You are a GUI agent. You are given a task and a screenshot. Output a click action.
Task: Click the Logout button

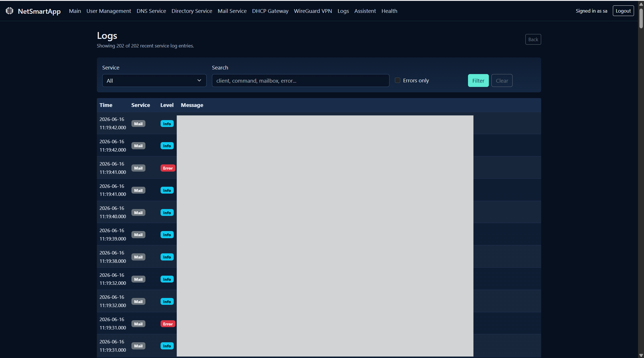pos(623,11)
